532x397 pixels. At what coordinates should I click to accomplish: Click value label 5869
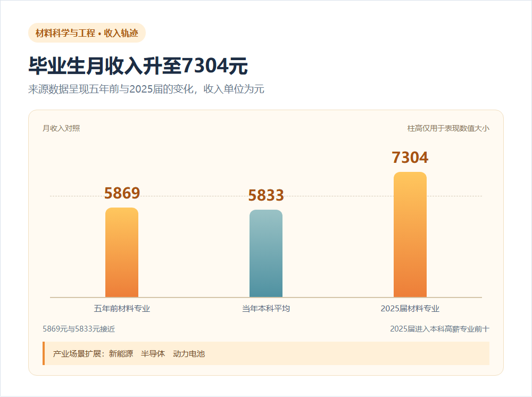tap(122, 193)
